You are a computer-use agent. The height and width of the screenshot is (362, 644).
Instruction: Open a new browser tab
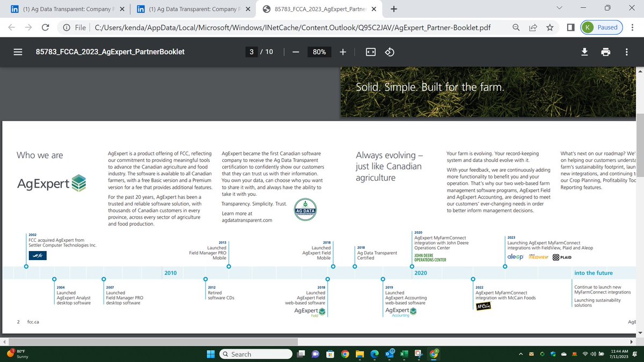click(x=394, y=9)
